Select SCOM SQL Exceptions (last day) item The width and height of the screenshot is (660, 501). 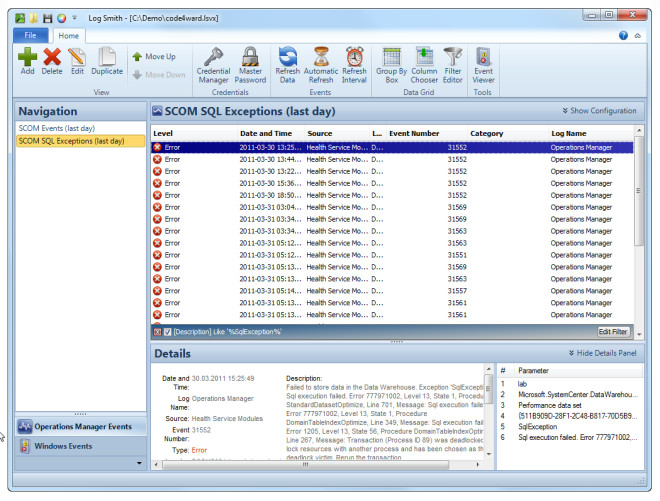click(81, 141)
